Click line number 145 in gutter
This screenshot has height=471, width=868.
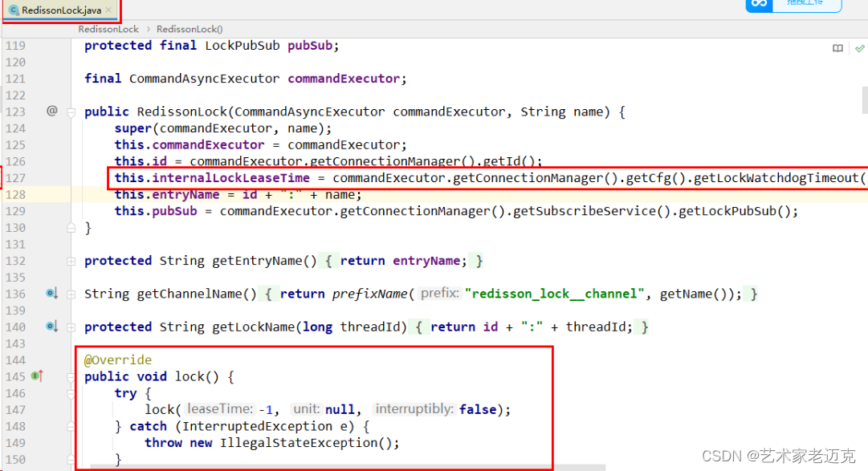point(15,376)
